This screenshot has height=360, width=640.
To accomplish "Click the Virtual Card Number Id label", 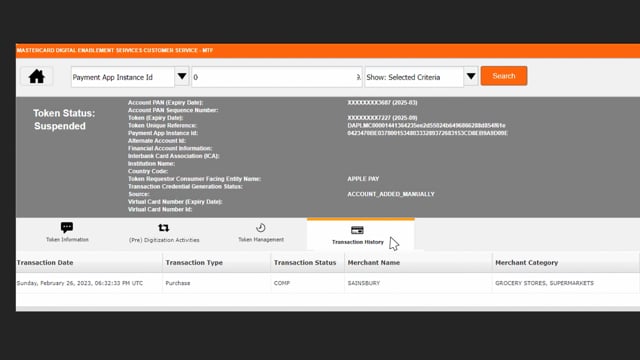I will (x=160, y=209).
